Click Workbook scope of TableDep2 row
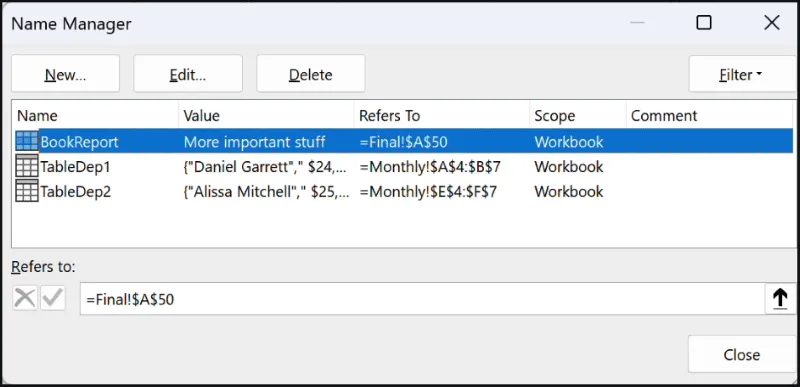 coord(569,192)
